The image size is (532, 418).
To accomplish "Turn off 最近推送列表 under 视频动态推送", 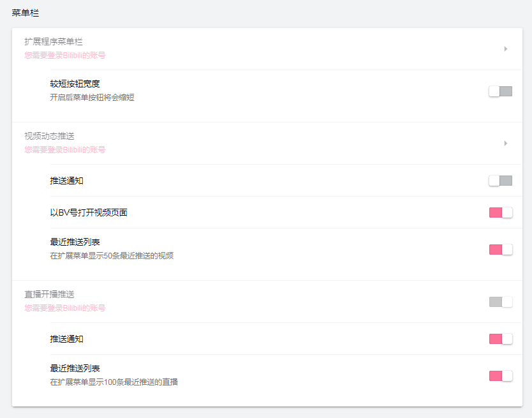I will [500, 250].
